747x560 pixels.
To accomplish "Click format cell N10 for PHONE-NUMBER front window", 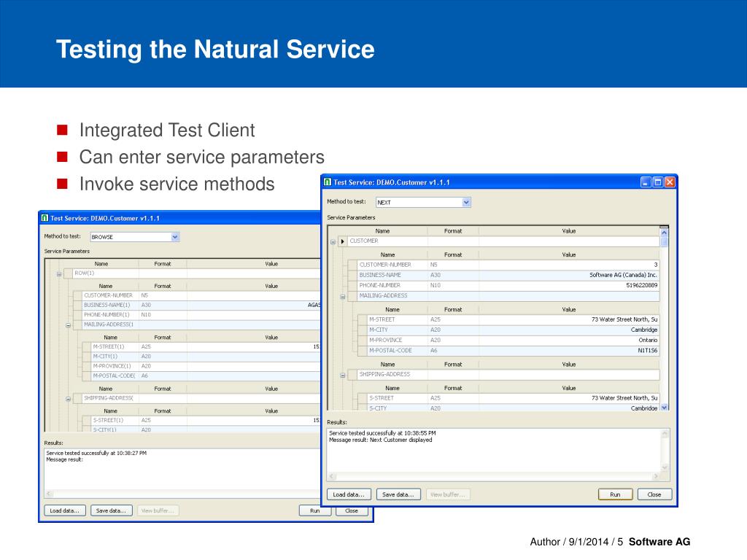I will coord(453,286).
